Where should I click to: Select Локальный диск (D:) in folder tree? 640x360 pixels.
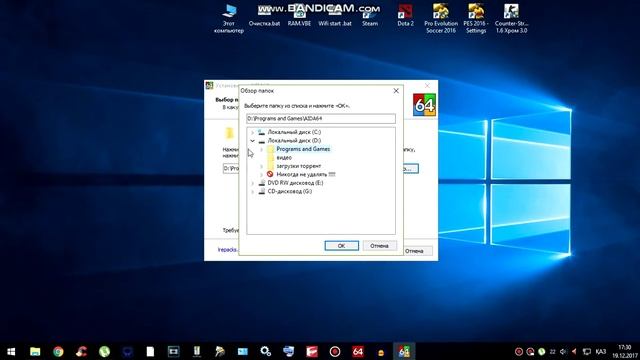point(294,141)
